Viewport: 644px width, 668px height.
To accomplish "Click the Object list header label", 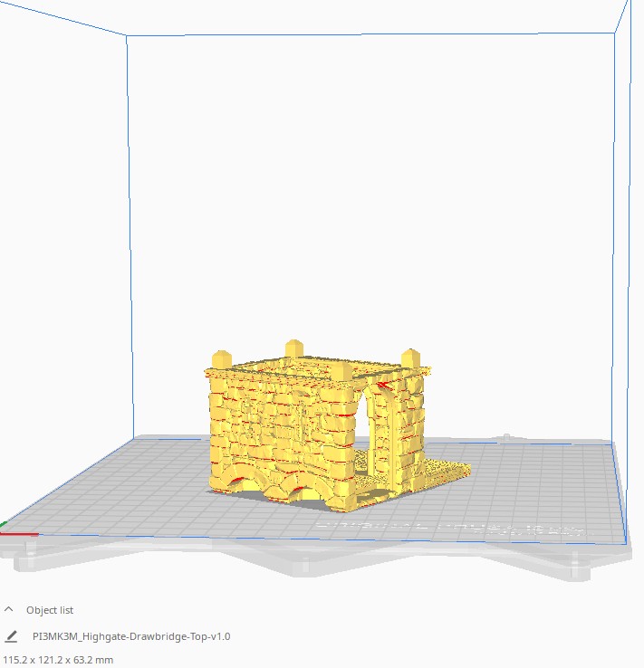I will point(50,610).
